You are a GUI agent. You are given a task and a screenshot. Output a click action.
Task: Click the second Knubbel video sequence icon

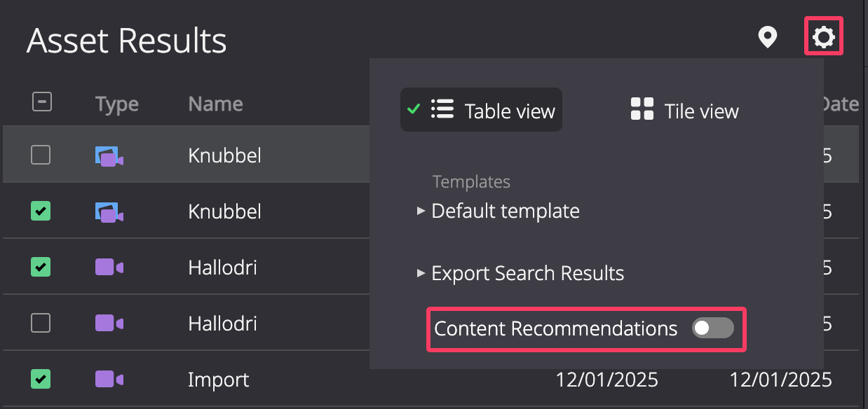[x=109, y=212]
